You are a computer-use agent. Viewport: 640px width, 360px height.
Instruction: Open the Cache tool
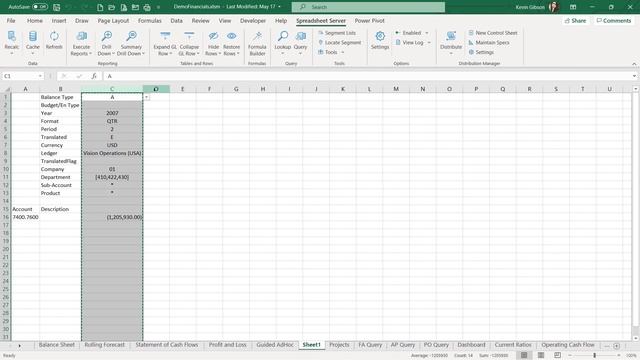33,43
